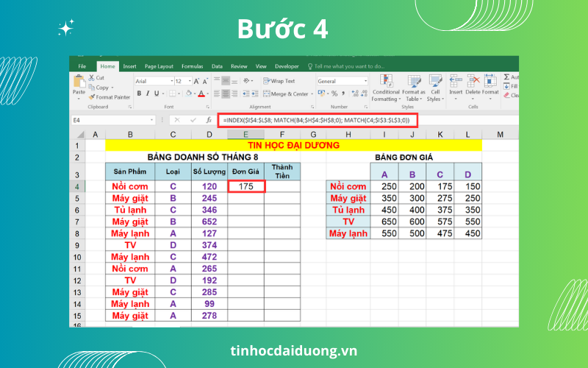Image resolution: width=588 pixels, height=368 pixels.
Task: Click the formula bar Cancel X icon
Action: click(177, 120)
